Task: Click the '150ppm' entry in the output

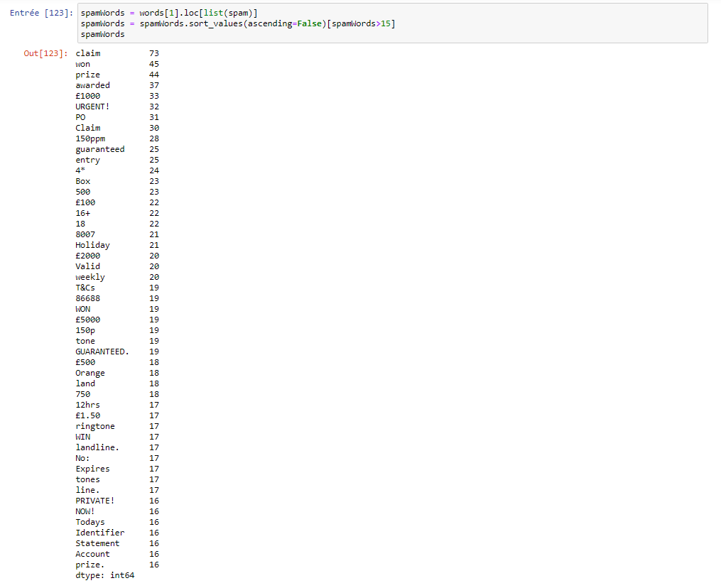Action: 90,138
